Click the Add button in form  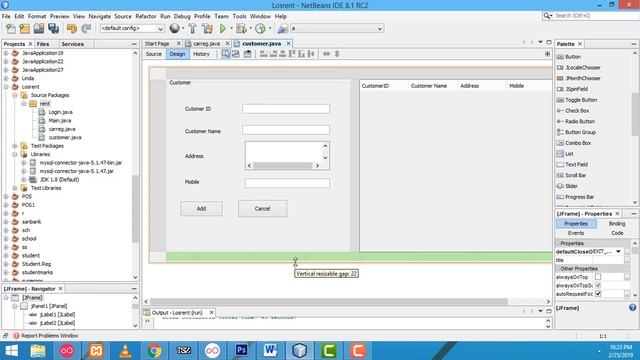[202, 209]
